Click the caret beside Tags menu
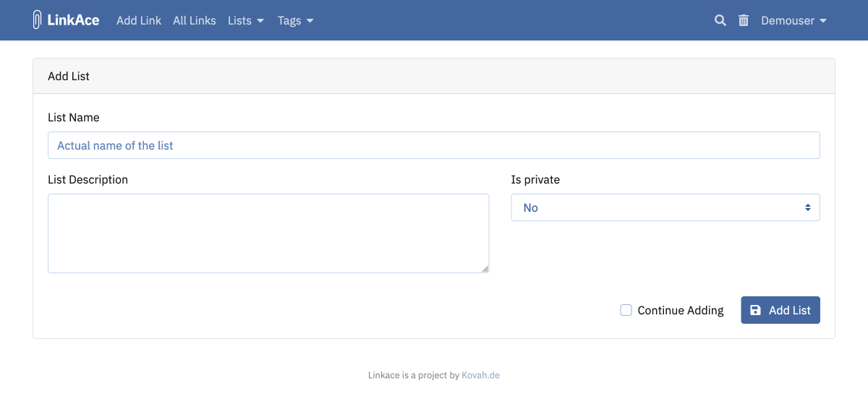868x417 pixels. pos(310,22)
